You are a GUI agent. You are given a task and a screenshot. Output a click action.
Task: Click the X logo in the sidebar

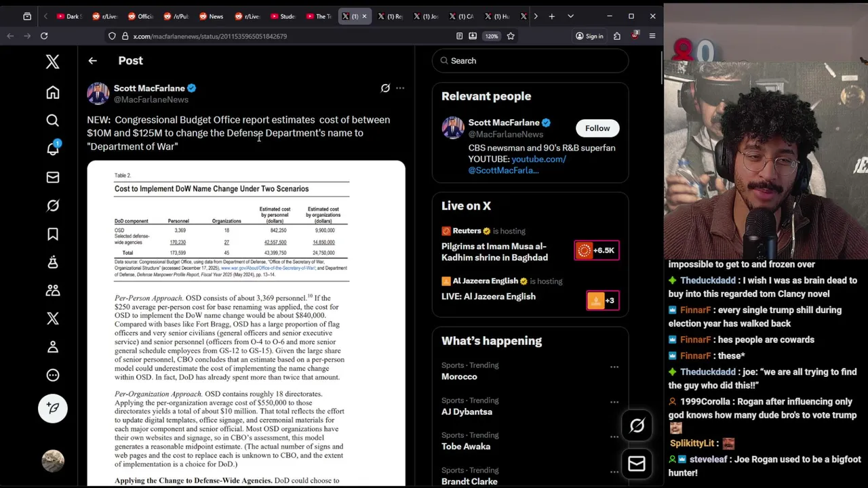point(52,62)
